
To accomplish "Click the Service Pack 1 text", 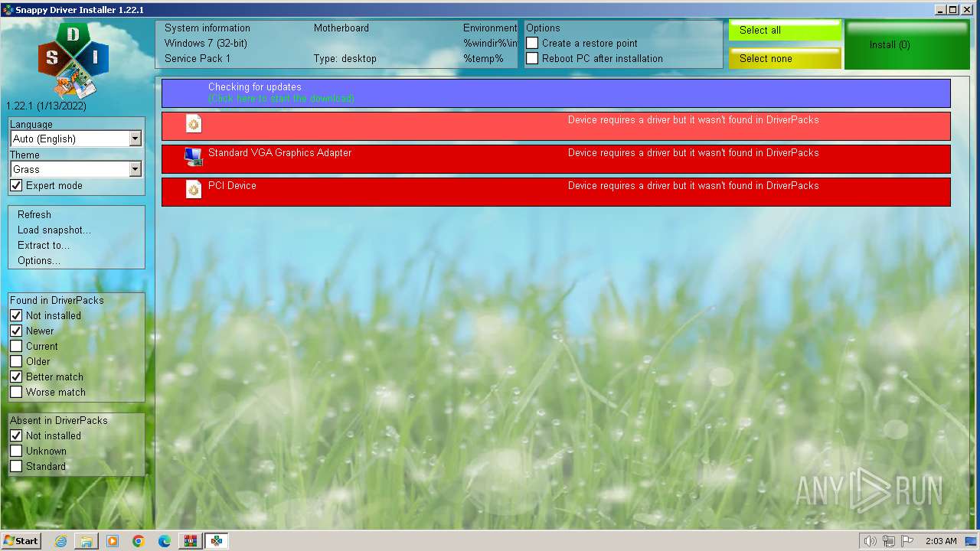I will coord(198,59).
